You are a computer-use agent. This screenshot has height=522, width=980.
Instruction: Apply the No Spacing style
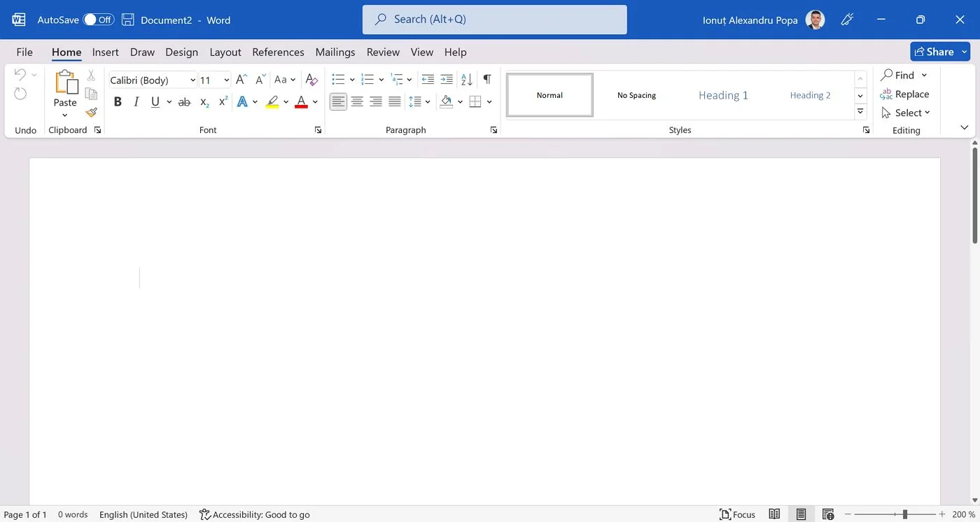[x=636, y=95]
